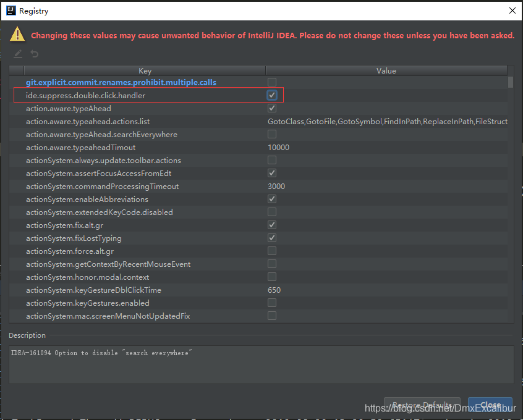Select the actionSystem.keyGestures.enabled key

point(88,303)
